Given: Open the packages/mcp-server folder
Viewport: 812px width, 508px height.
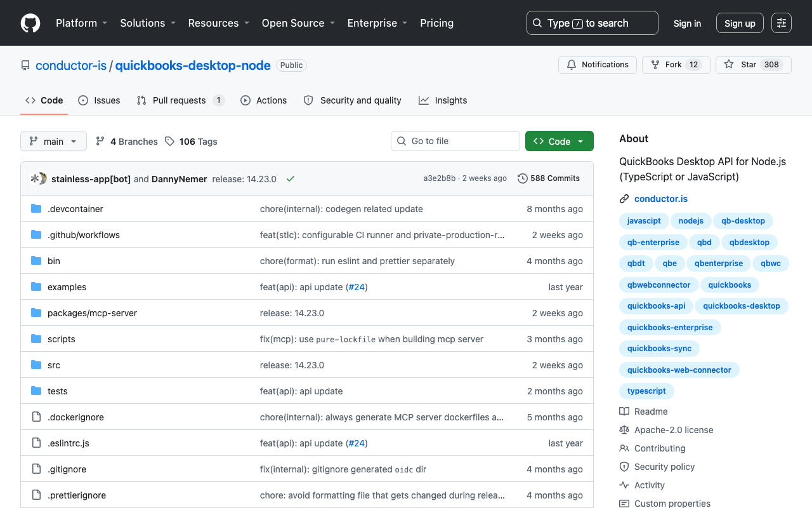Looking at the screenshot, I should (92, 313).
